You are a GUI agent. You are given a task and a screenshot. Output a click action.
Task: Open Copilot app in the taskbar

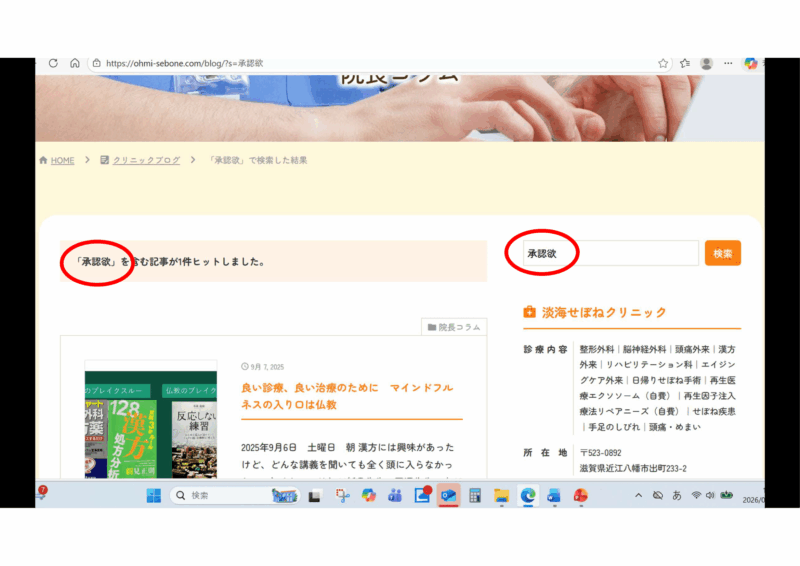pos(368,496)
